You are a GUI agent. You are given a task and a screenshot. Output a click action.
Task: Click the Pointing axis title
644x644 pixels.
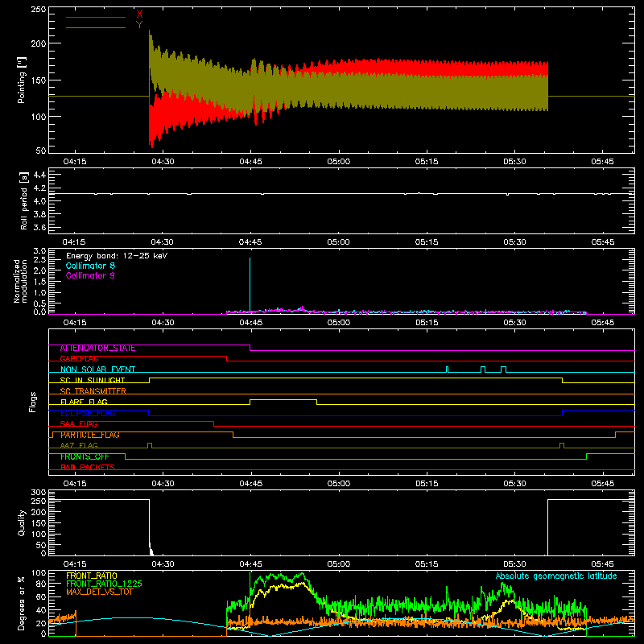(x=22, y=80)
